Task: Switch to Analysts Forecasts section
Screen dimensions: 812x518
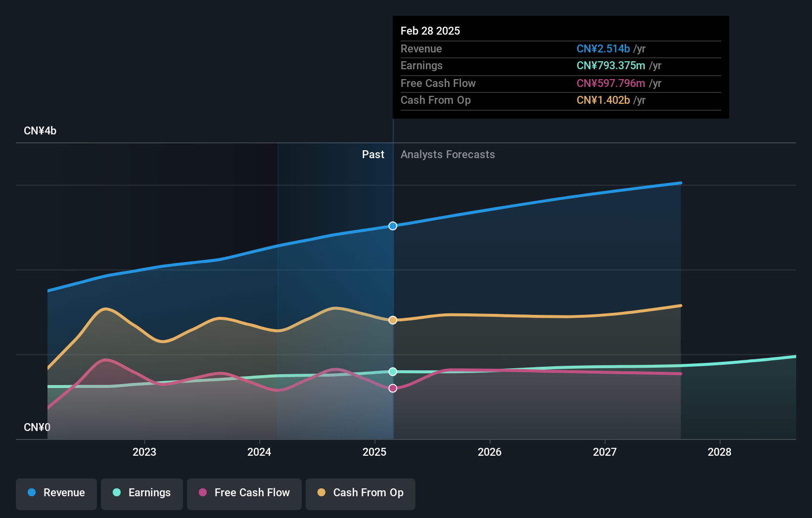Action: point(447,154)
